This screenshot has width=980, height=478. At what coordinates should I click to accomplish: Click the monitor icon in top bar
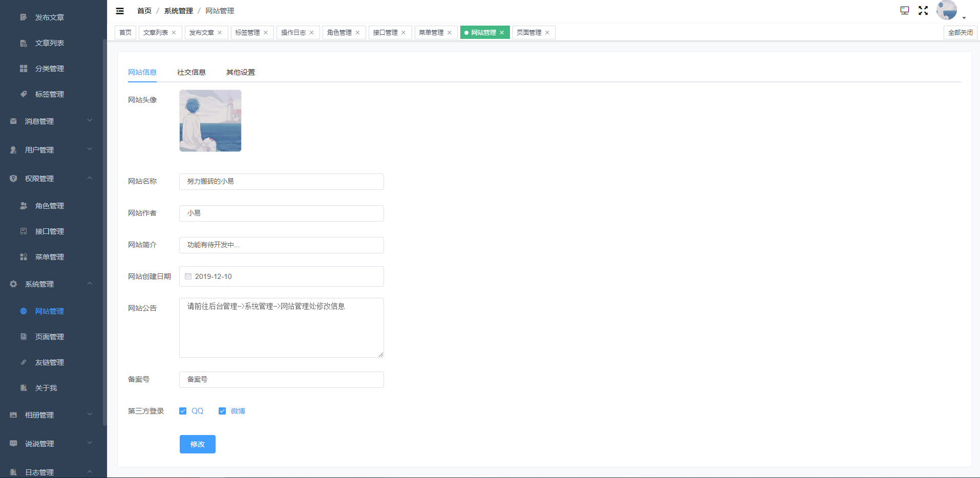pyautogui.click(x=905, y=11)
